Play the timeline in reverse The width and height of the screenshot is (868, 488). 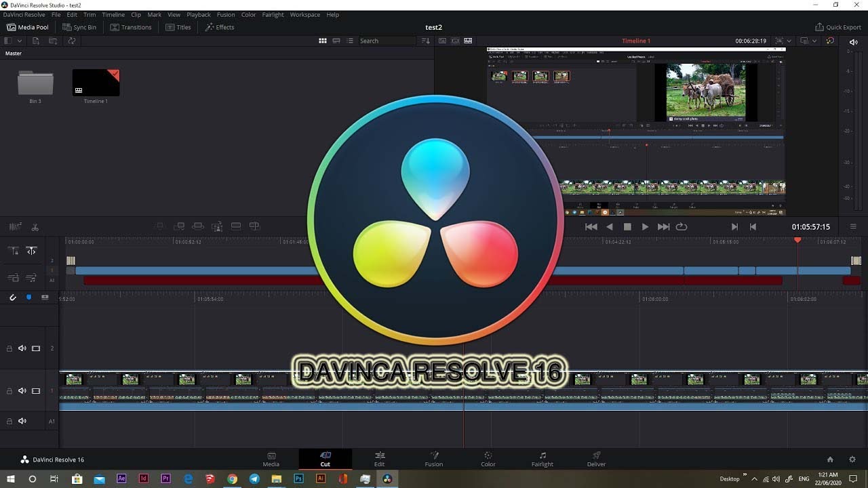[x=609, y=227]
